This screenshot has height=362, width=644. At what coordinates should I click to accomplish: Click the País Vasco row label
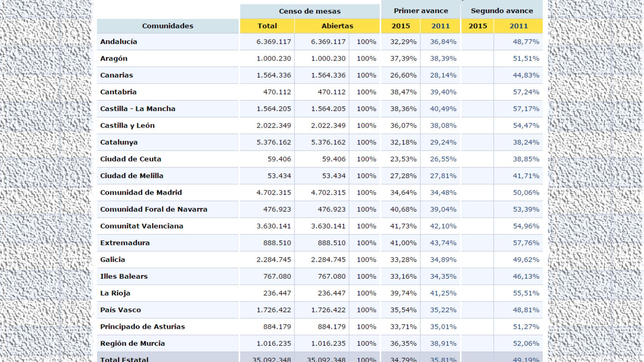click(121, 310)
